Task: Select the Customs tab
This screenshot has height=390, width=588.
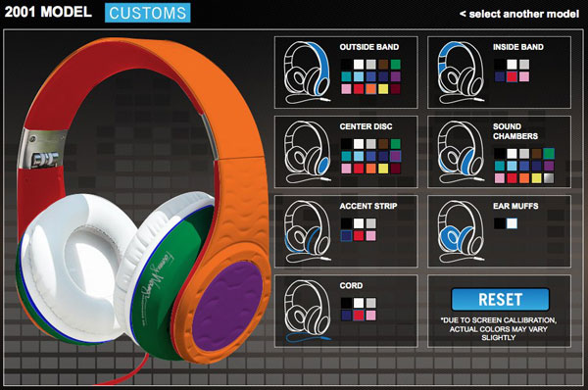Action: pyautogui.click(x=148, y=13)
